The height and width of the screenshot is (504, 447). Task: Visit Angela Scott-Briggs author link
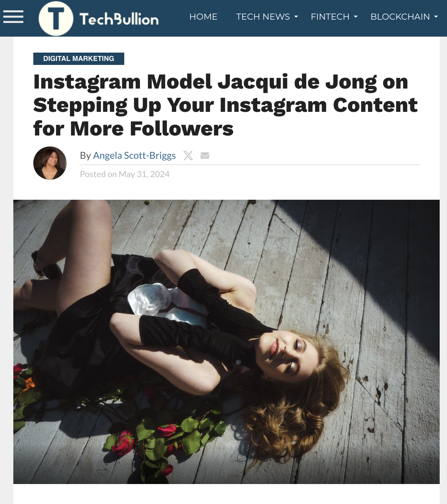click(134, 155)
